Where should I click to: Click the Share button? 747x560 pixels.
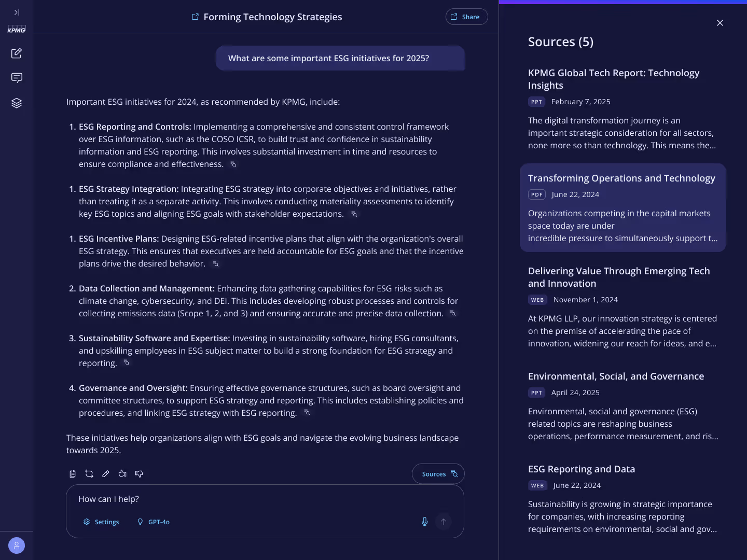[466, 17]
